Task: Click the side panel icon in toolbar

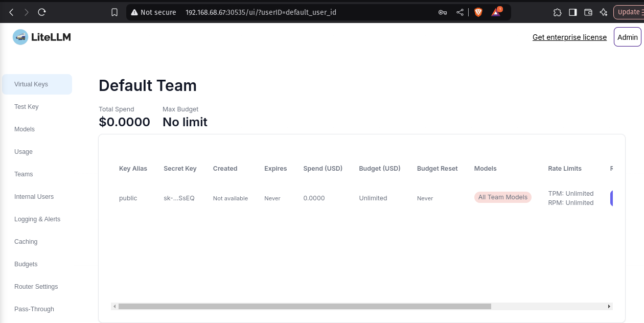Action: [573, 12]
